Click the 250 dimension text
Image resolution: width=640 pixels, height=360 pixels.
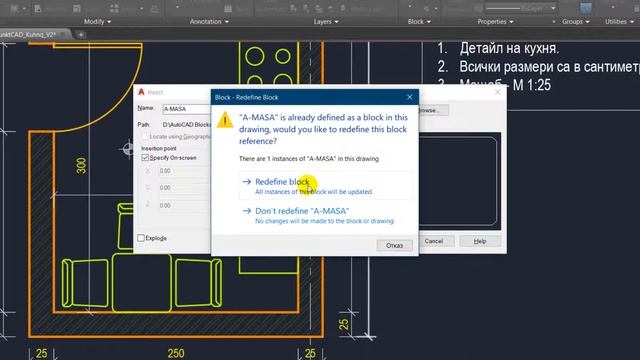click(x=176, y=353)
